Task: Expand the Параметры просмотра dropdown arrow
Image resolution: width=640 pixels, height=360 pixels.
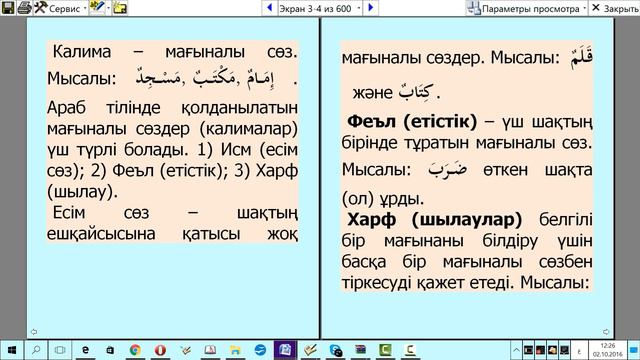Action: pyautogui.click(x=584, y=8)
